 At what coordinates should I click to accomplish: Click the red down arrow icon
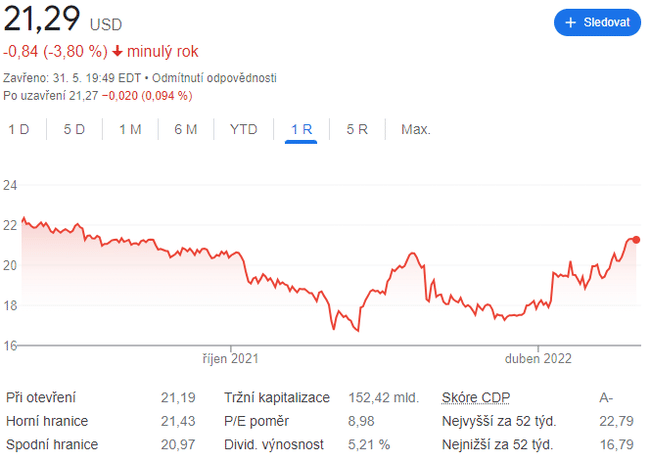tap(118, 51)
